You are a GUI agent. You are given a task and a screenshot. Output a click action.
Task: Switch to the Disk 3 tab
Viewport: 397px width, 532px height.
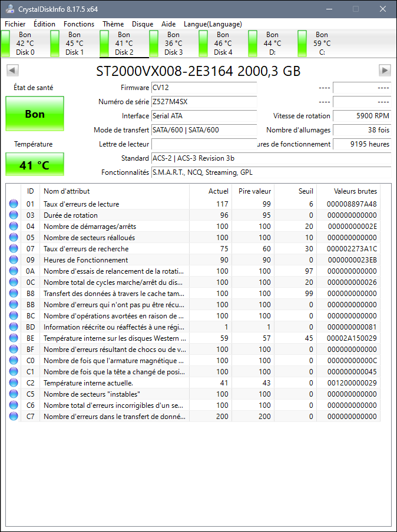tap(173, 44)
